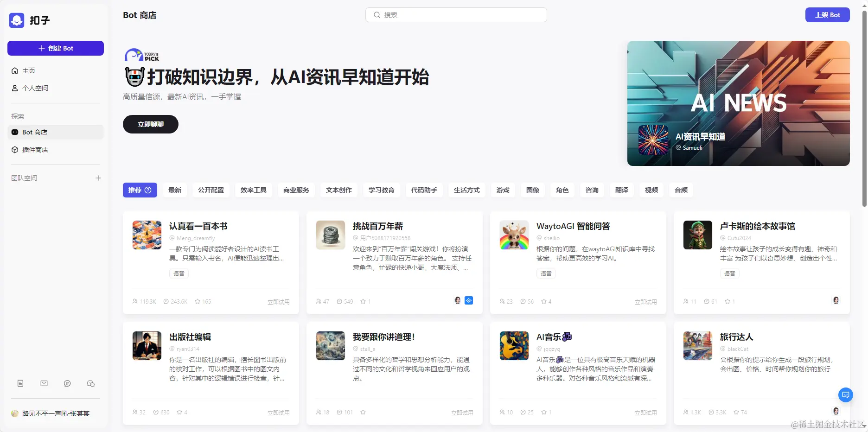
Task: Click platform avatar icon on 卢卡斯的绘本故事馆 card
Action: (x=836, y=300)
